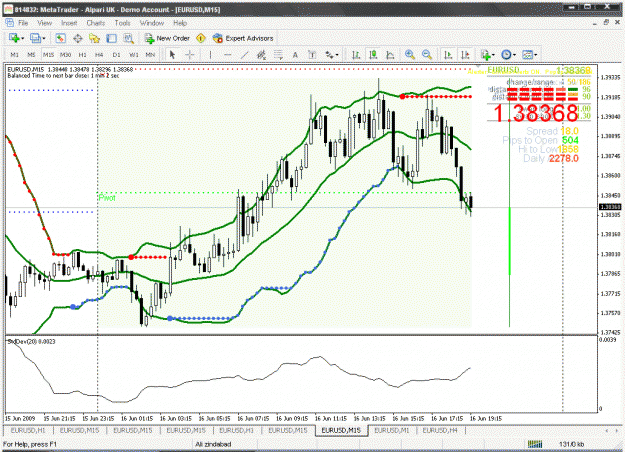Click the large red 1.38368 price display
The height and width of the screenshot is (452, 625).
(535, 113)
